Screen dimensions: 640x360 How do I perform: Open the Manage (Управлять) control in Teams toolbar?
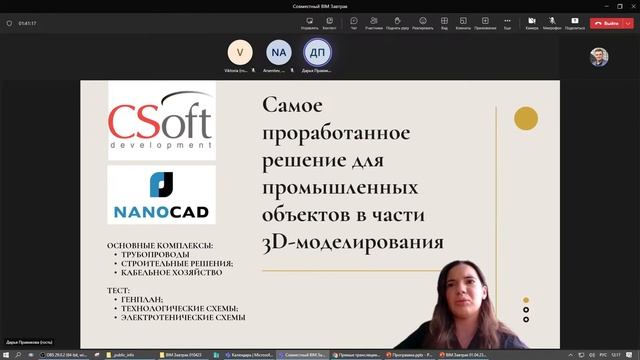309,23
